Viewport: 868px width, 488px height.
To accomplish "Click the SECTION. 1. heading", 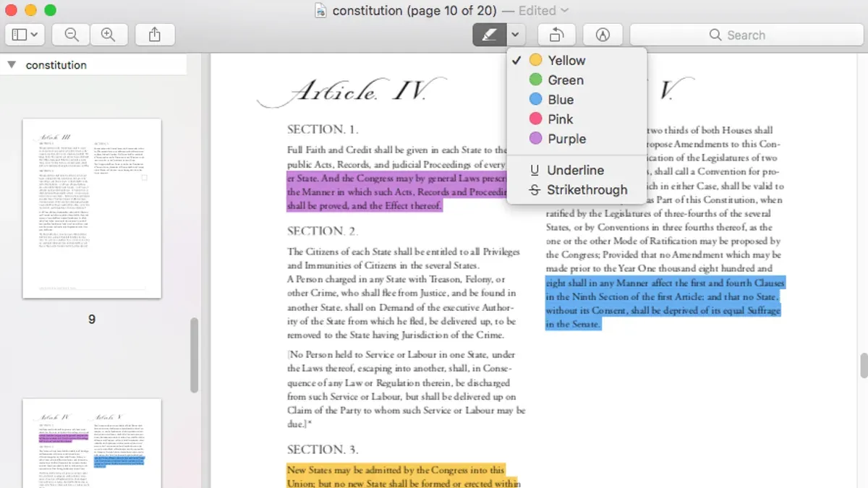I will point(323,129).
